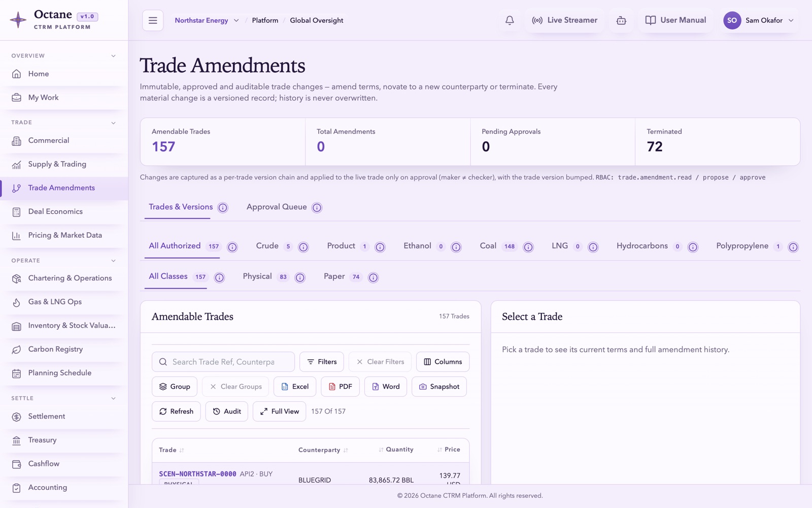Open the Columns chooser
The width and height of the screenshot is (812, 508).
tap(443, 362)
